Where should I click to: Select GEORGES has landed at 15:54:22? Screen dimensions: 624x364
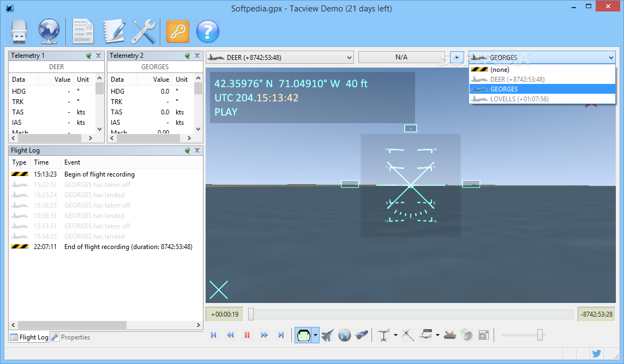pos(106,236)
